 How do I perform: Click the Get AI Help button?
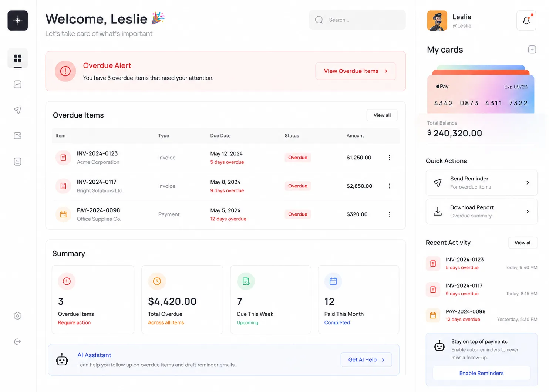point(366,360)
